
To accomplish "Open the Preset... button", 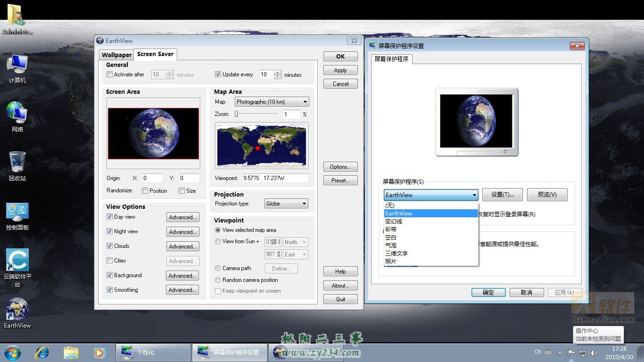I will (340, 181).
